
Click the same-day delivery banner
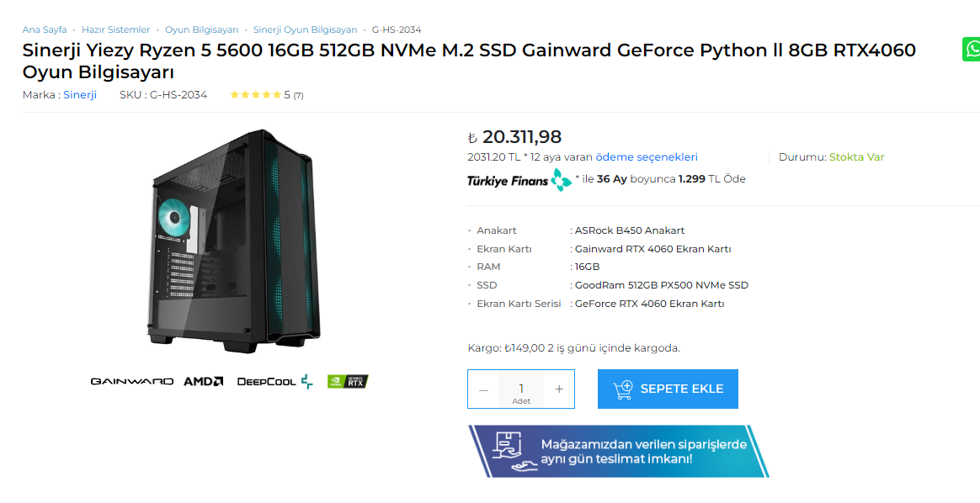point(618,452)
